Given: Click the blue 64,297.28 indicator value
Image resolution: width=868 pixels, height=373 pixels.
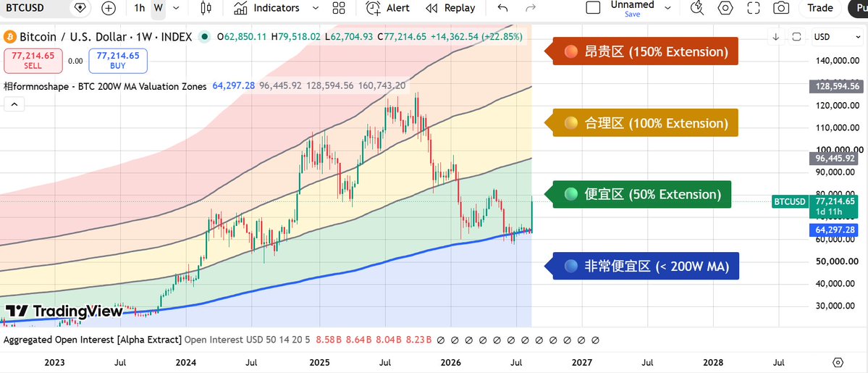Looking at the screenshot, I should click(234, 86).
